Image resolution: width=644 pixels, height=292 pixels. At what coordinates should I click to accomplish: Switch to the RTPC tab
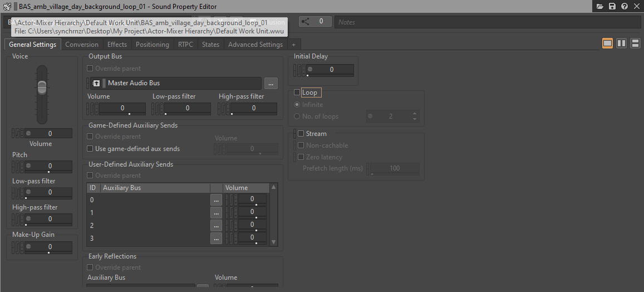pos(186,45)
